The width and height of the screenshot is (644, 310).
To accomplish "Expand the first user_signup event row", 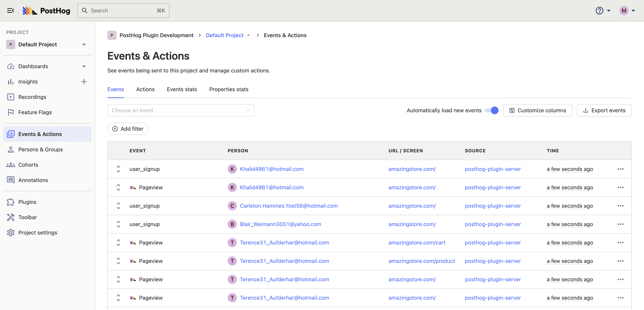I will 118,169.
